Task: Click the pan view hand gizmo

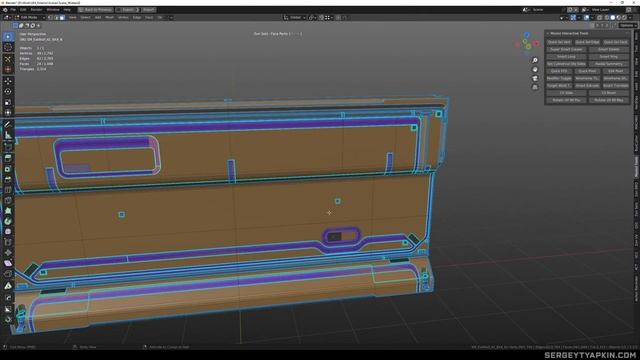Action: pos(535,69)
